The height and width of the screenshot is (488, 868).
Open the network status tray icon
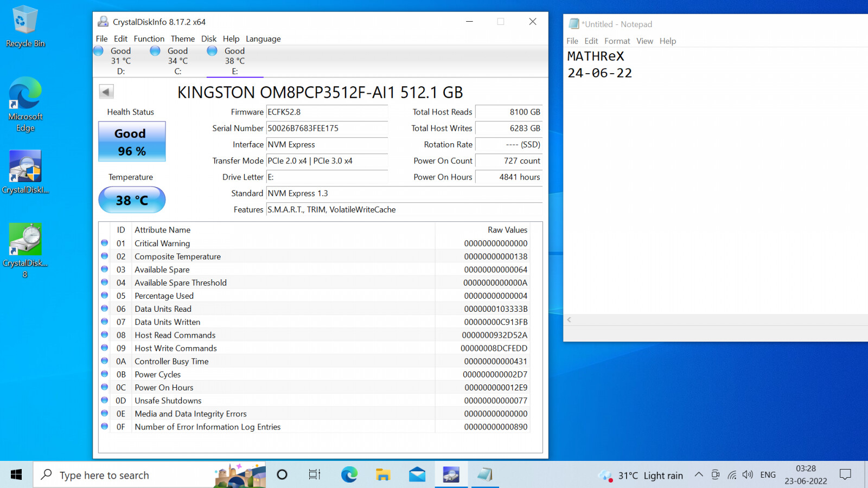pos(732,475)
